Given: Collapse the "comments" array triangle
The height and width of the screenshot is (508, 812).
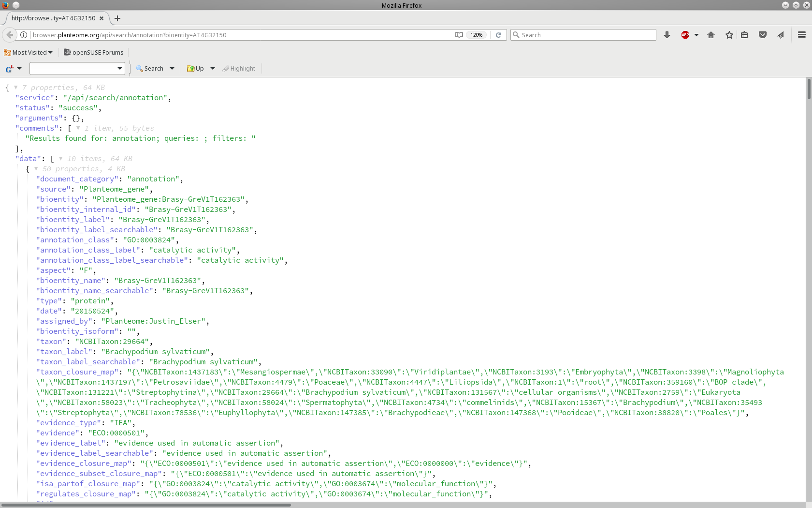Looking at the screenshot, I should 78,128.
